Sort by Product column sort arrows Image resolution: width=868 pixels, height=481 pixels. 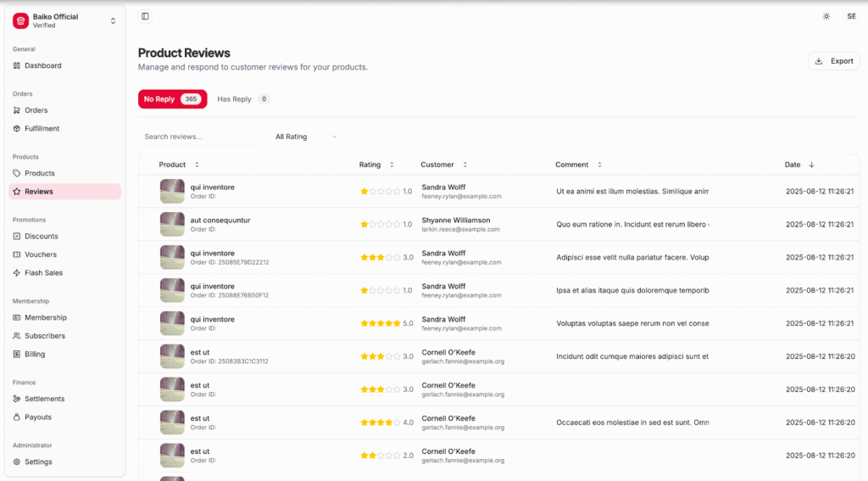pyautogui.click(x=197, y=165)
